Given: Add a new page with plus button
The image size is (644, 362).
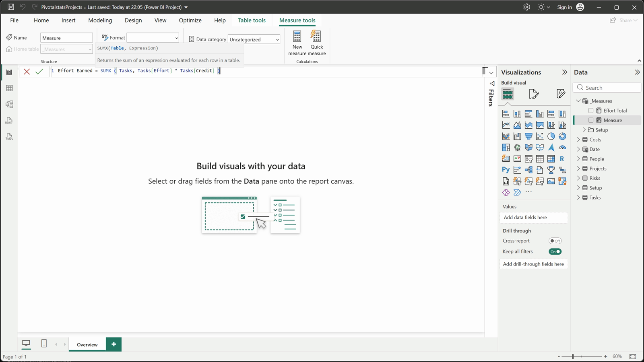Looking at the screenshot, I should click(x=114, y=344).
